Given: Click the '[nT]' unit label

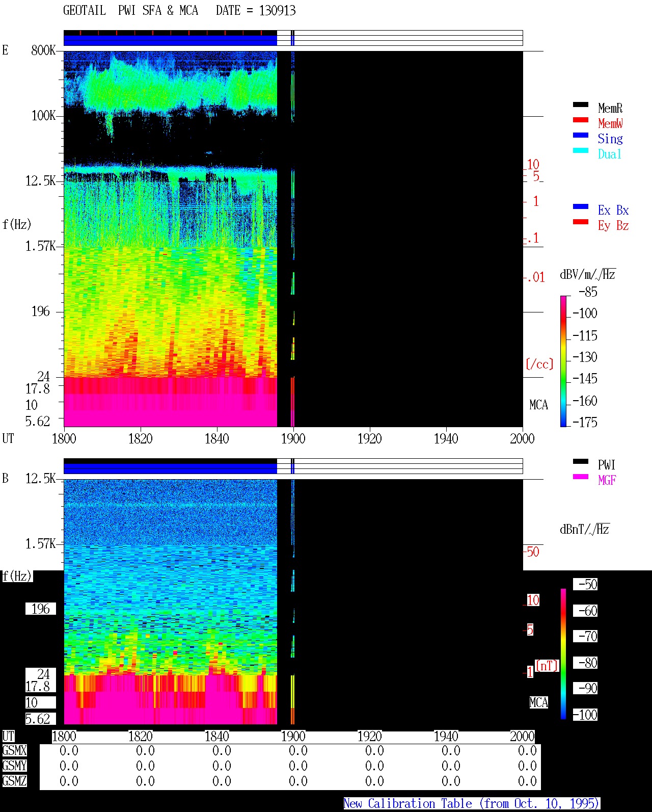Looking at the screenshot, I should coord(547,666).
